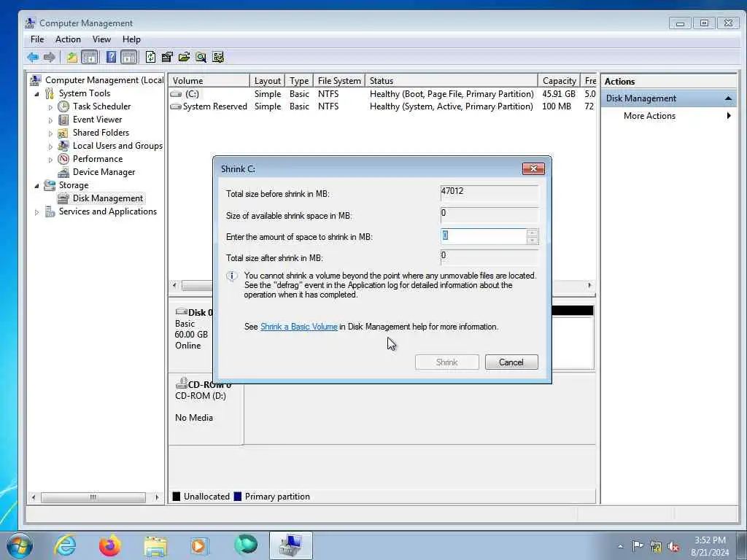
Task: Open the Shrink a Basic Volume link
Action: [x=298, y=327]
